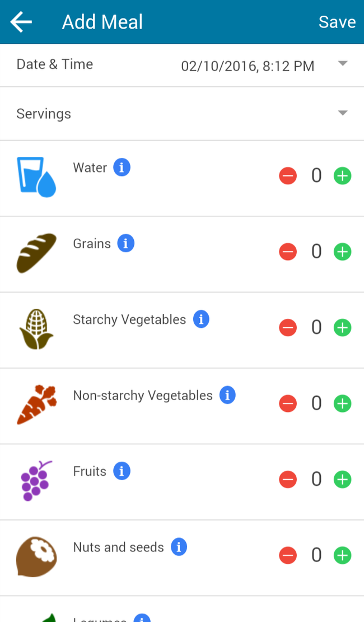
Task: Click the Nuts and seeds icon
Action: click(x=36, y=555)
